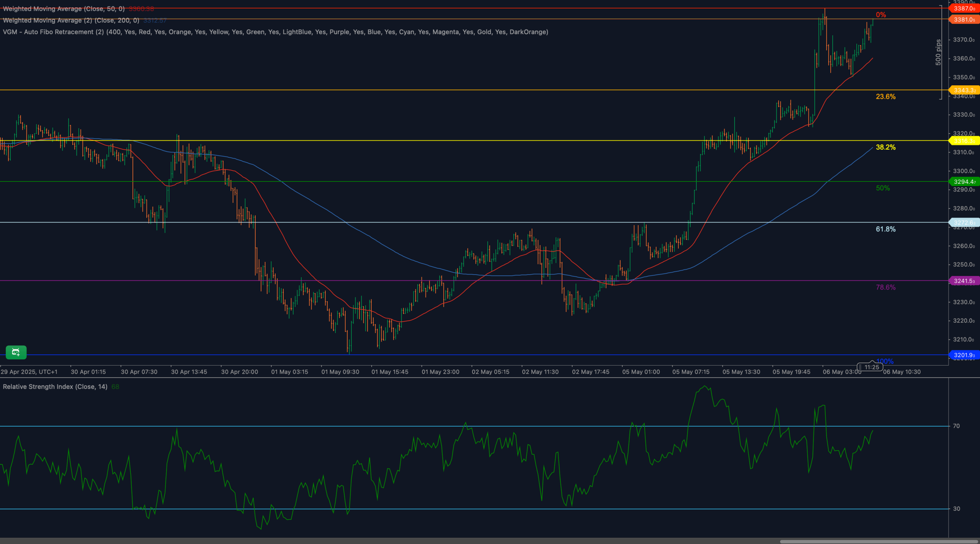Click the red 3387.0 price tag
980x544 pixels.
964,8
